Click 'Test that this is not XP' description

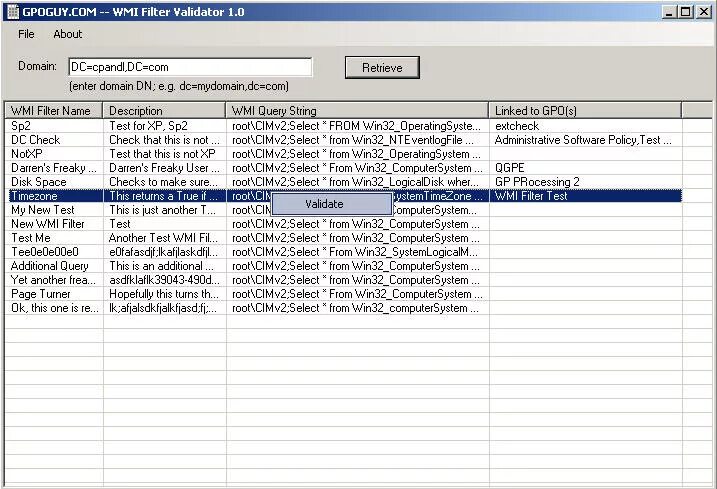(162, 154)
